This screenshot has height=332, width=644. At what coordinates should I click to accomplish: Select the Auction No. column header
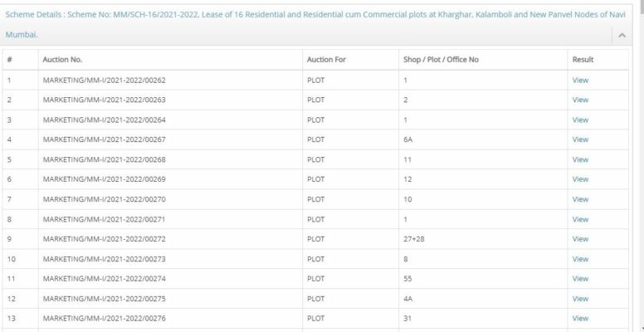(62, 60)
